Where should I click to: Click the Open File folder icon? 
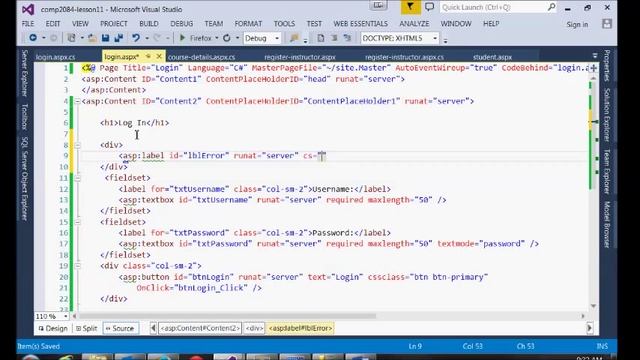[92, 38]
